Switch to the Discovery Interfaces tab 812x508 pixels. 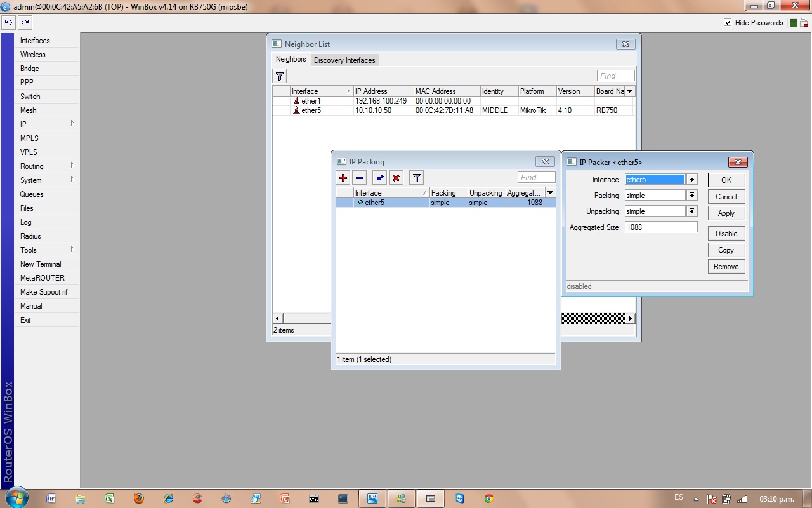pyautogui.click(x=344, y=60)
